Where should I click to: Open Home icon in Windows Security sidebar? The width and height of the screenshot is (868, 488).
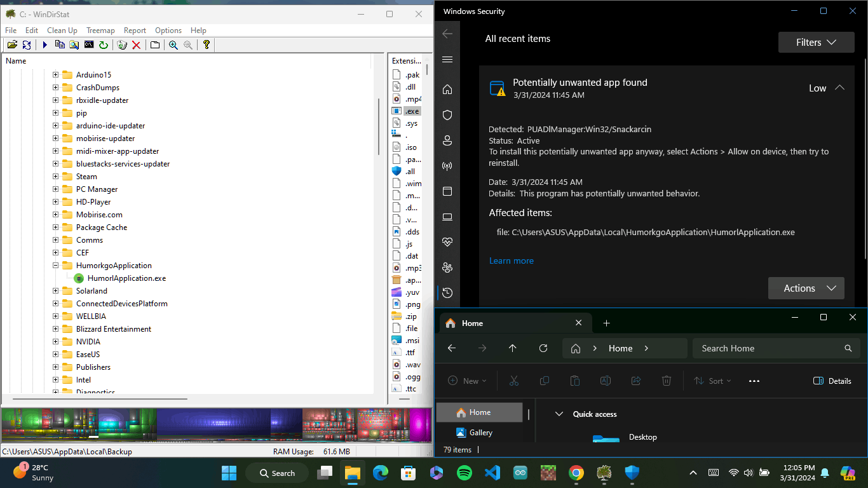(x=447, y=90)
